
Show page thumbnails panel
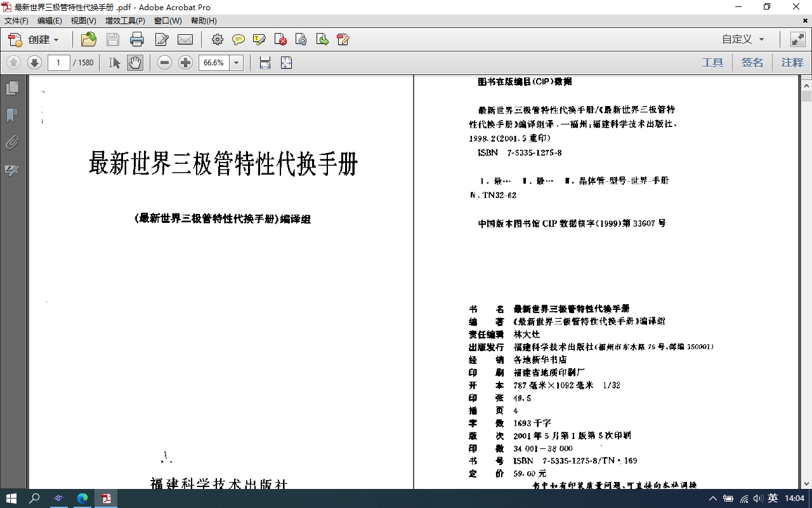[x=12, y=88]
